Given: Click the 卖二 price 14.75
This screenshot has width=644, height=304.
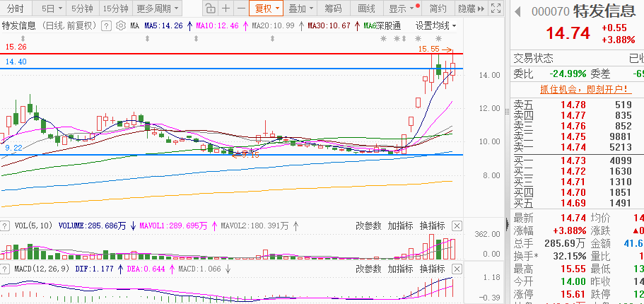Looking at the screenshot, I should click(x=573, y=136).
